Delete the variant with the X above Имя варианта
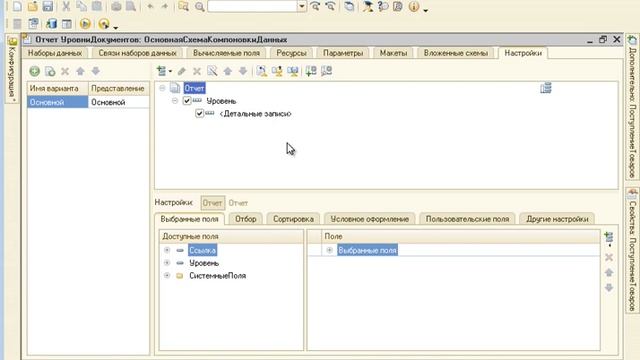The width and height of the screenshot is (640, 360). [65, 71]
